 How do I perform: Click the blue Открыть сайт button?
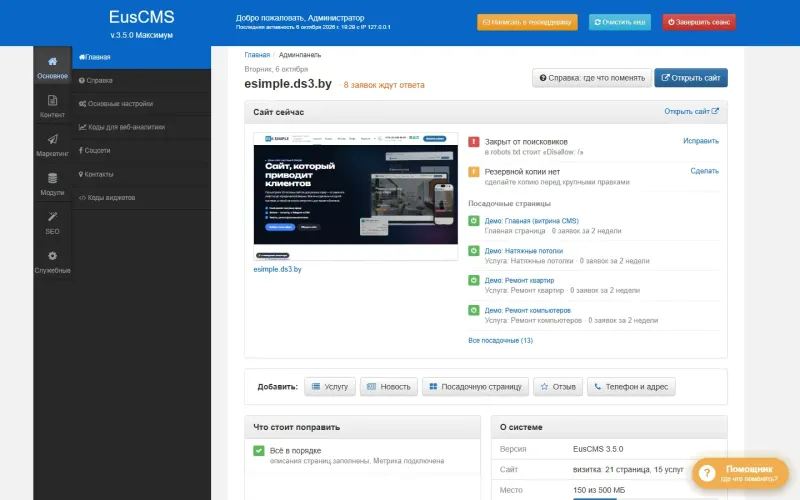[x=691, y=78]
